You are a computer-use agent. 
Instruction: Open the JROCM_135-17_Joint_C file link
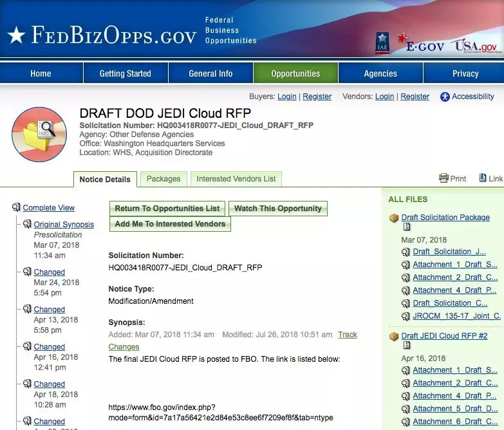(456, 316)
